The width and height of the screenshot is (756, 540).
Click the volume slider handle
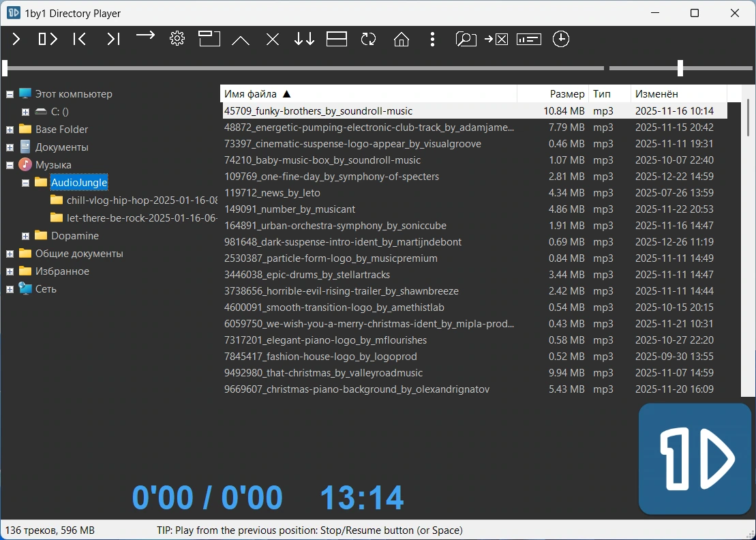pyautogui.click(x=680, y=68)
